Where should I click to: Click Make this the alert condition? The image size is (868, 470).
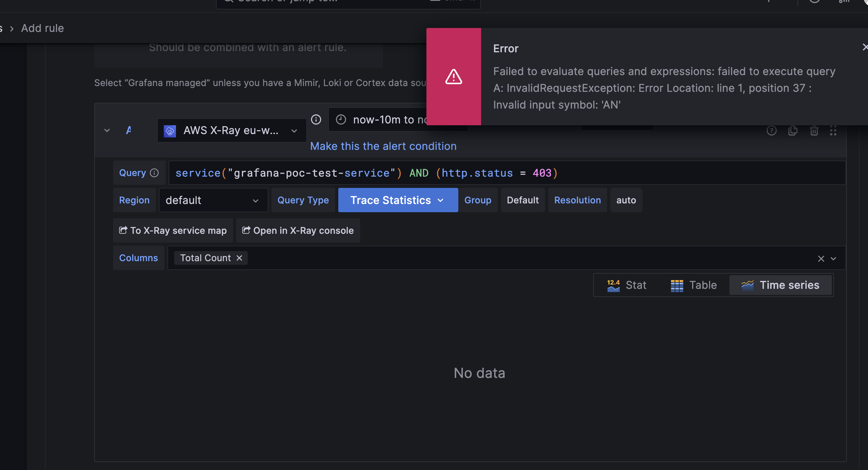[384, 146]
